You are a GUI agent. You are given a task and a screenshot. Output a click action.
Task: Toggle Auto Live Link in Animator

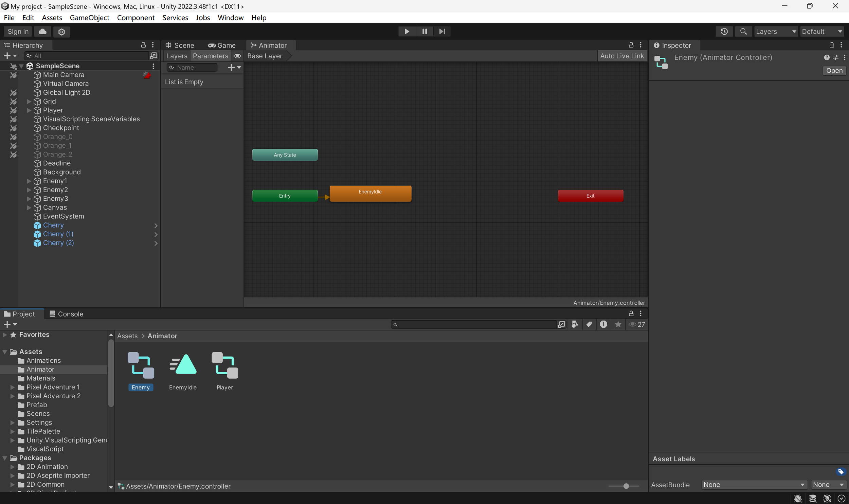coord(622,56)
